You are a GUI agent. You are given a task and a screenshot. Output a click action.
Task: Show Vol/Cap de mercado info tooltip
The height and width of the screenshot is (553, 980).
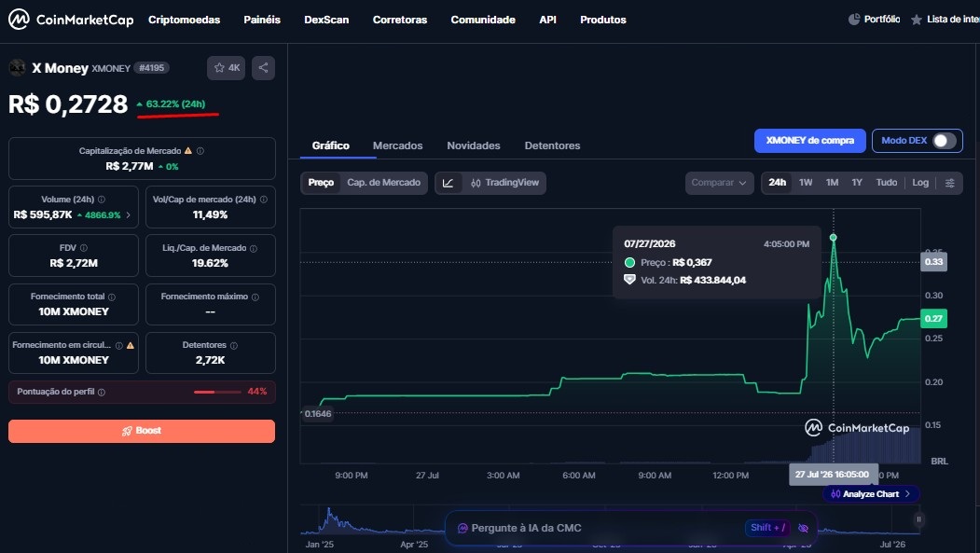pos(264,200)
